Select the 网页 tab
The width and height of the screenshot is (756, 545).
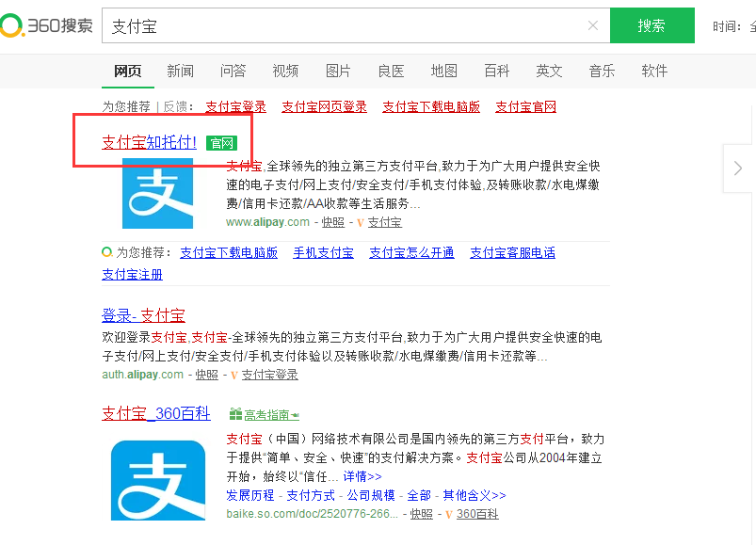tap(128, 72)
